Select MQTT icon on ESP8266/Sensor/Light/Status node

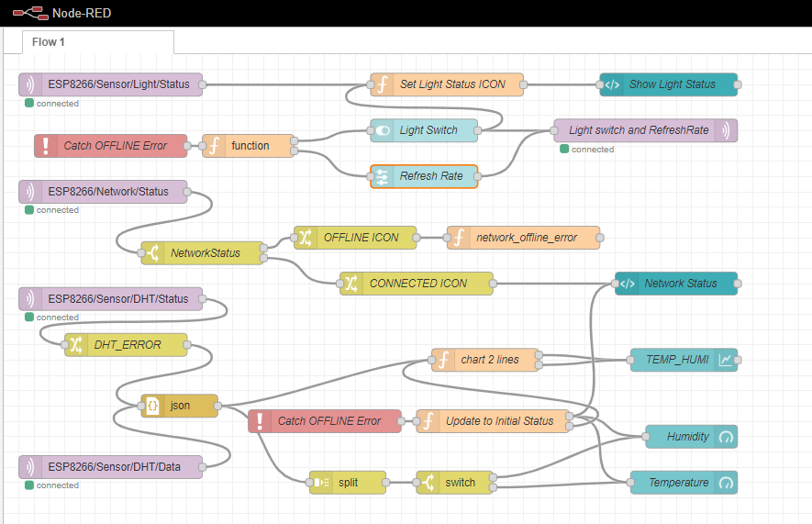(30, 84)
